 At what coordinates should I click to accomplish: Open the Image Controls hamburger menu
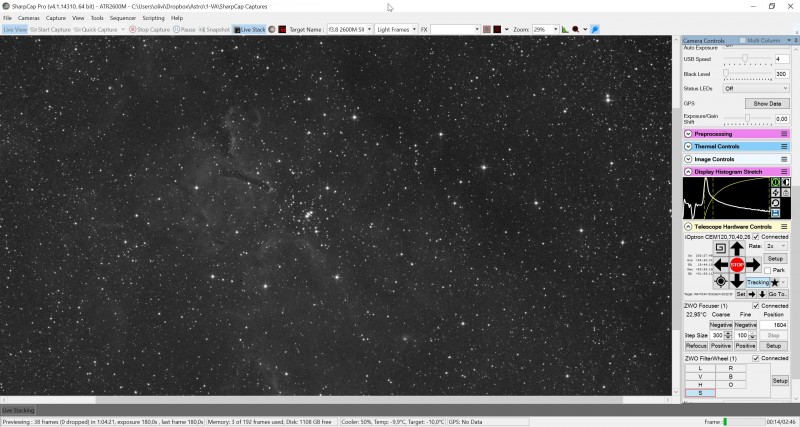784,159
